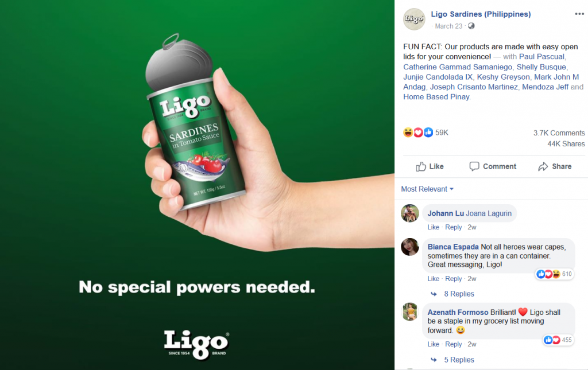The height and width of the screenshot is (370, 588).
Task: View reactions on Azenath Formoso's comment
Action: click(x=558, y=340)
